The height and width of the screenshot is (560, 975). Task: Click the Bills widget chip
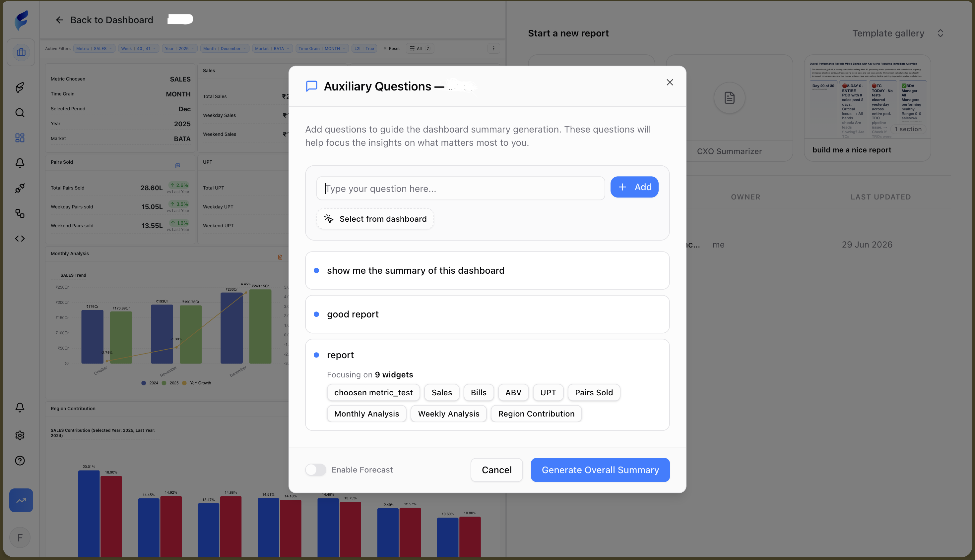(x=479, y=392)
